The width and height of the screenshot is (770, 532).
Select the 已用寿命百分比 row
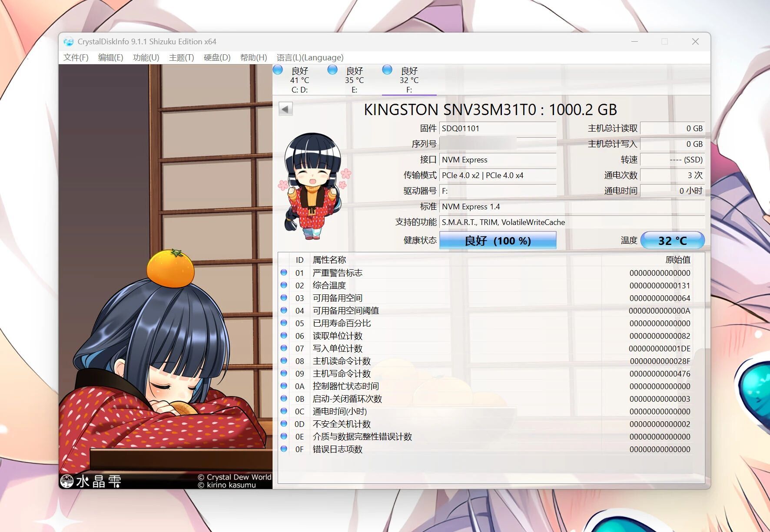click(x=485, y=323)
